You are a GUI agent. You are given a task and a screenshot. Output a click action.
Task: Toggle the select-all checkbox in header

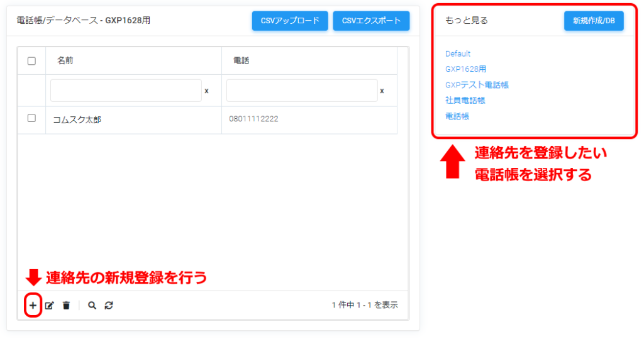pyautogui.click(x=31, y=61)
